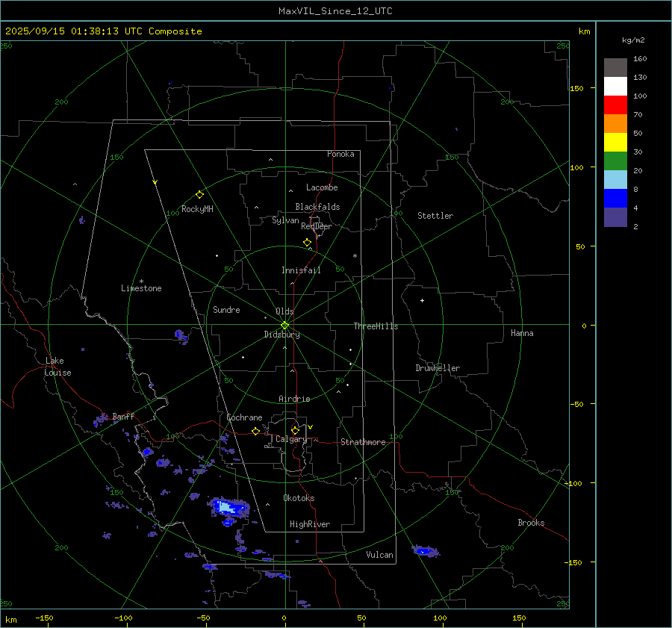Click the kg/m2 legend unit label
Screen dimensions: 672x628
pyautogui.click(x=633, y=40)
